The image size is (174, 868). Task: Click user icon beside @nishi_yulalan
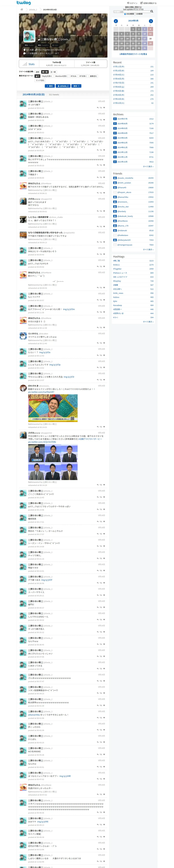pyautogui.click(x=115, y=183)
